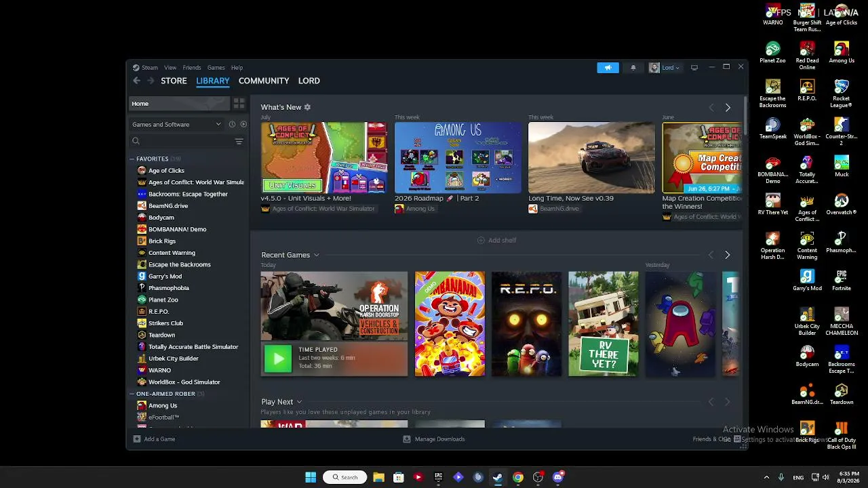Open the Help menu
The image size is (868, 488).
click(237, 68)
